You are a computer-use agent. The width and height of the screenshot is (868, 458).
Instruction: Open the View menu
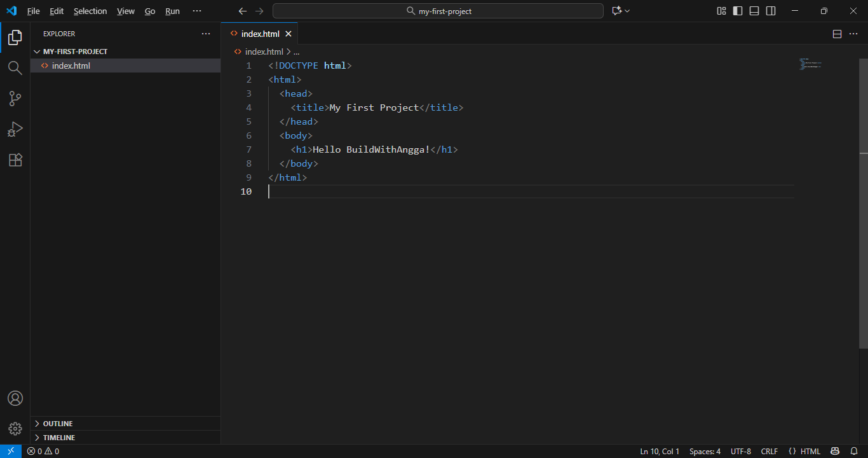coord(125,11)
